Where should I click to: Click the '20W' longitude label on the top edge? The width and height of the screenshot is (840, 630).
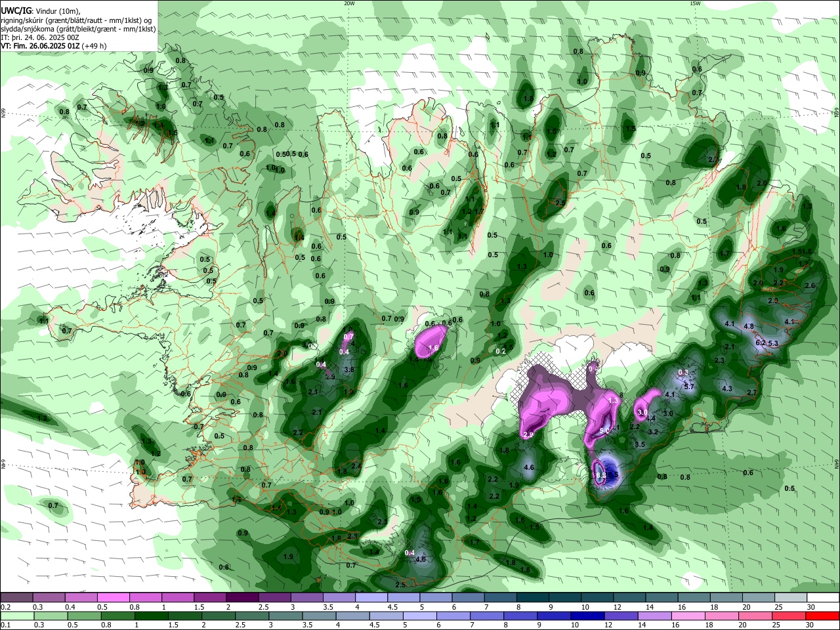349,3
